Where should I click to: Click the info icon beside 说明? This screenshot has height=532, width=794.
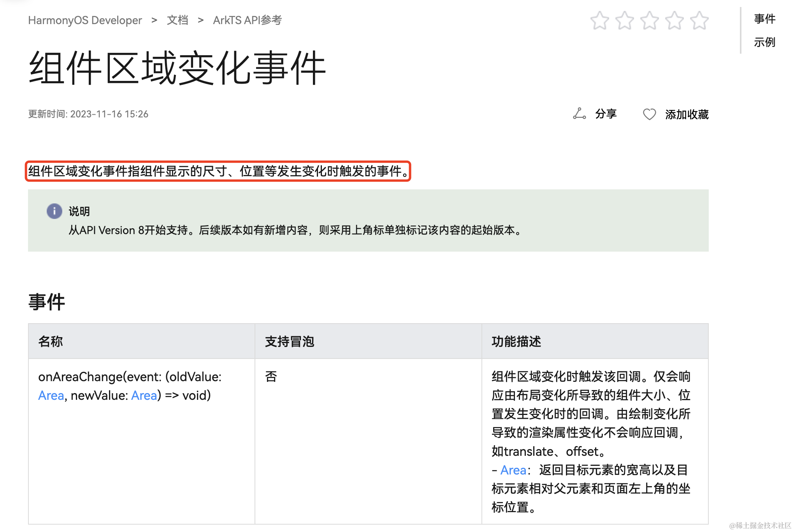pyautogui.click(x=54, y=211)
